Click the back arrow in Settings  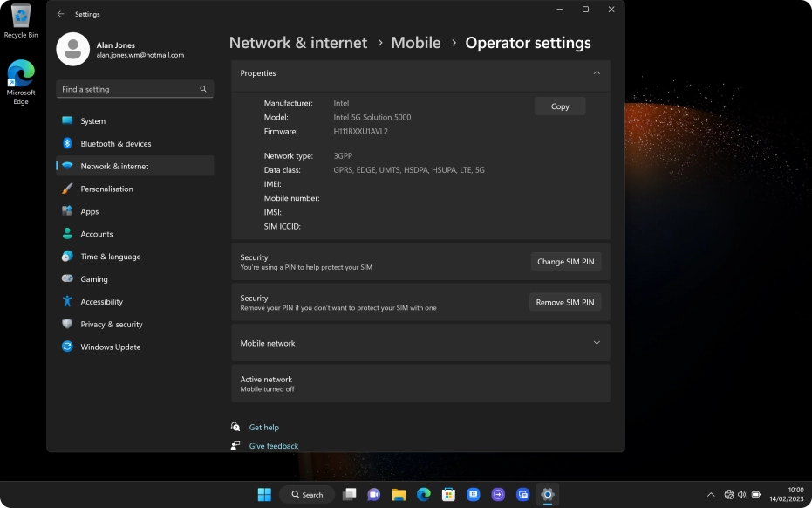60,14
